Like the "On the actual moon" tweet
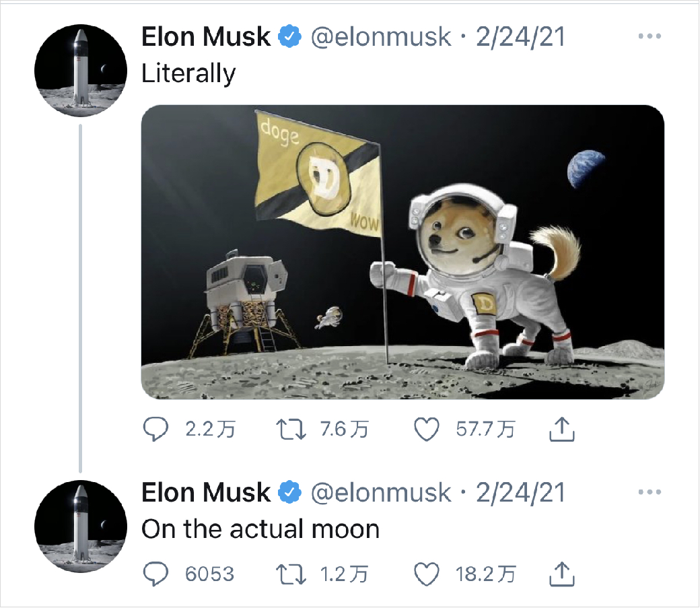This screenshot has height=608, width=700. (x=427, y=574)
